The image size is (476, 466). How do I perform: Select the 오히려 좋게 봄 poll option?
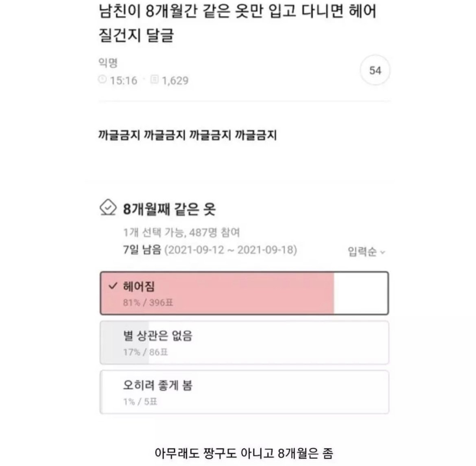click(x=245, y=392)
